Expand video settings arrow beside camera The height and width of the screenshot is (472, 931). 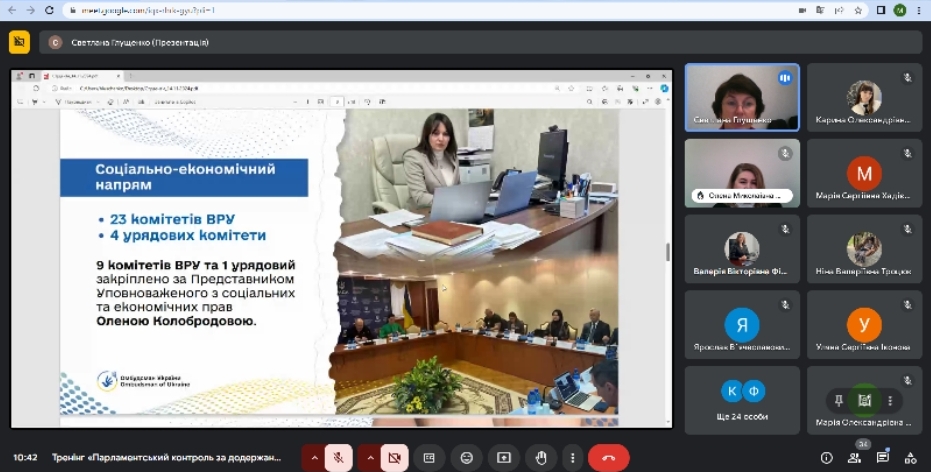click(370, 458)
